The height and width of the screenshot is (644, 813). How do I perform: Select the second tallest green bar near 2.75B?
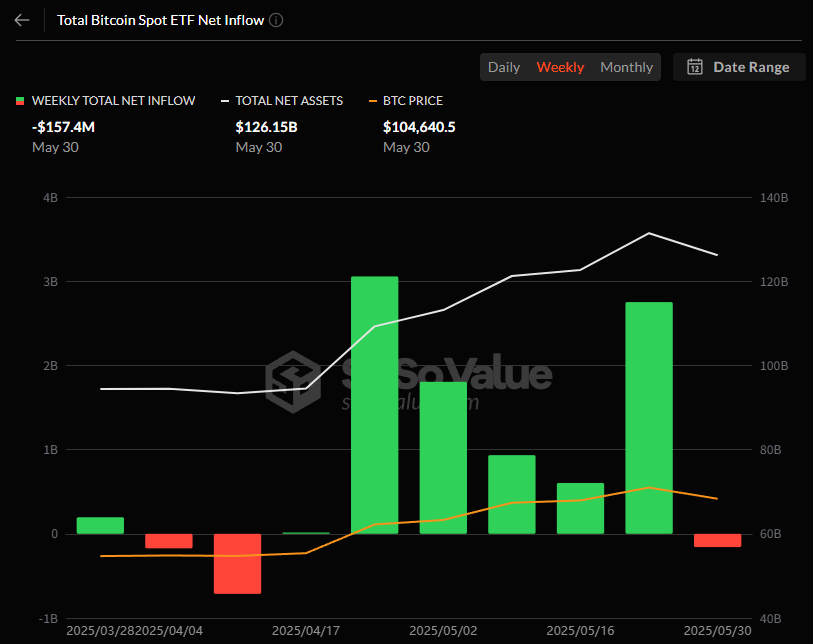coord(649,418)
